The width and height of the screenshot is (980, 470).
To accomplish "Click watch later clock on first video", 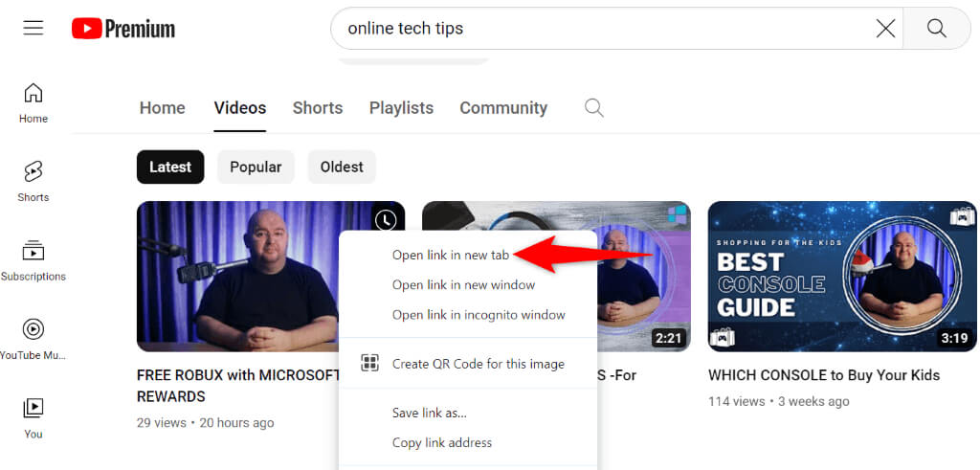I will (385, 220).
